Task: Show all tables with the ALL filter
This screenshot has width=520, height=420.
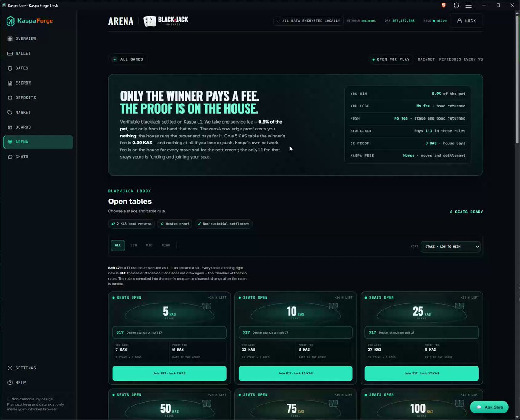Action: pos(118,245)
